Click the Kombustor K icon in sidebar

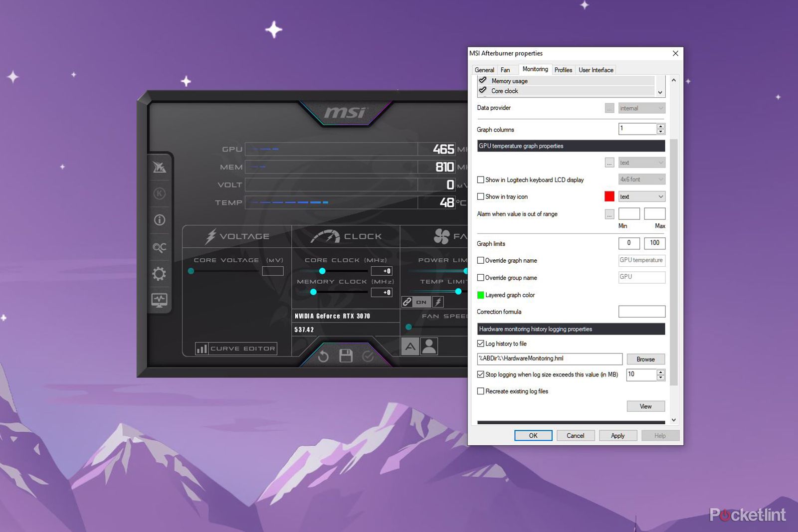pos(160,193)
